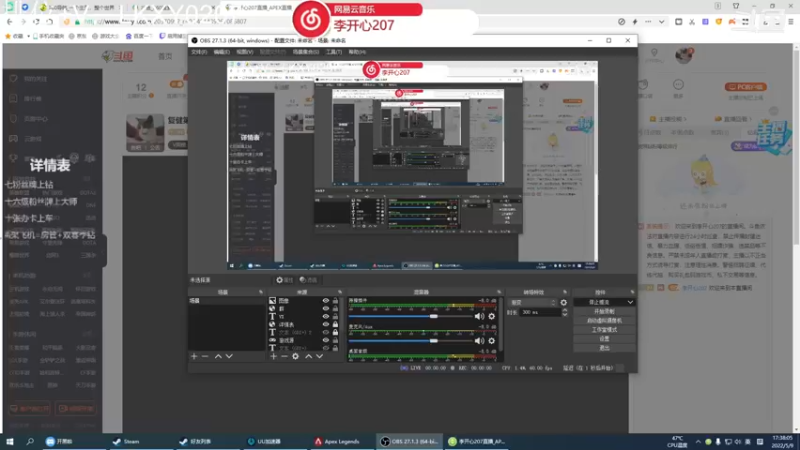Viewport: 800px width, 450px height.
Task: Open the 文件(F) menu in OBS
Action: click(x=199, y=52)
